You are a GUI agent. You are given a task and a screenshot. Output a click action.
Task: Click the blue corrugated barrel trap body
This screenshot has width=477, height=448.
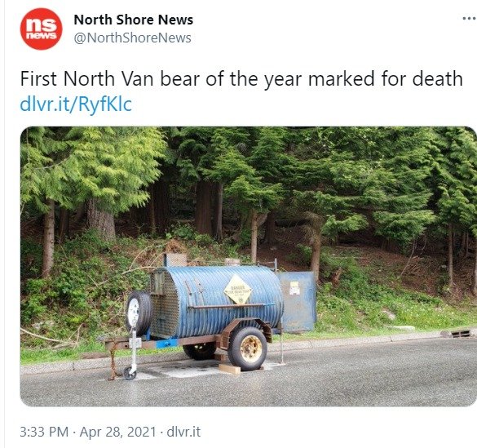[217, 301]
